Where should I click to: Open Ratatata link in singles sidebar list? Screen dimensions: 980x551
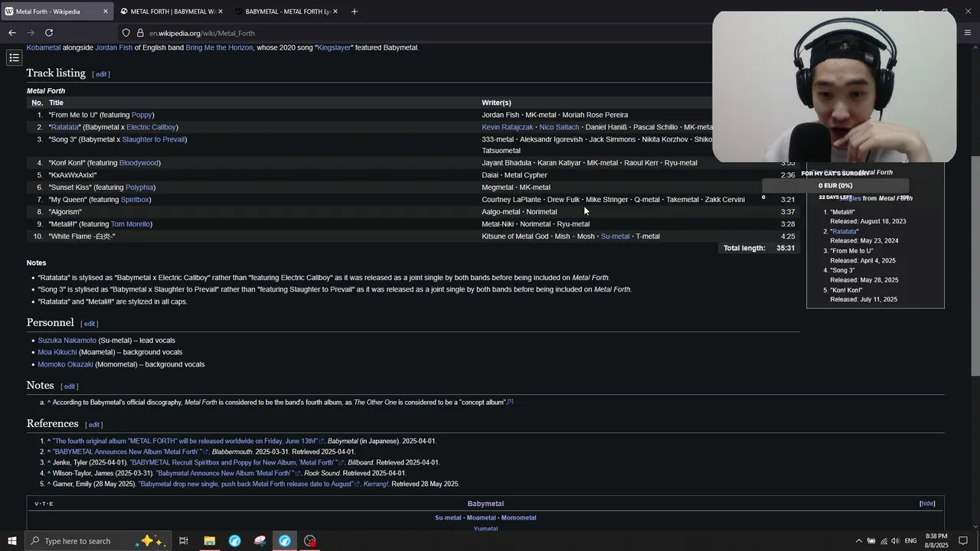(x=844, y=231)
